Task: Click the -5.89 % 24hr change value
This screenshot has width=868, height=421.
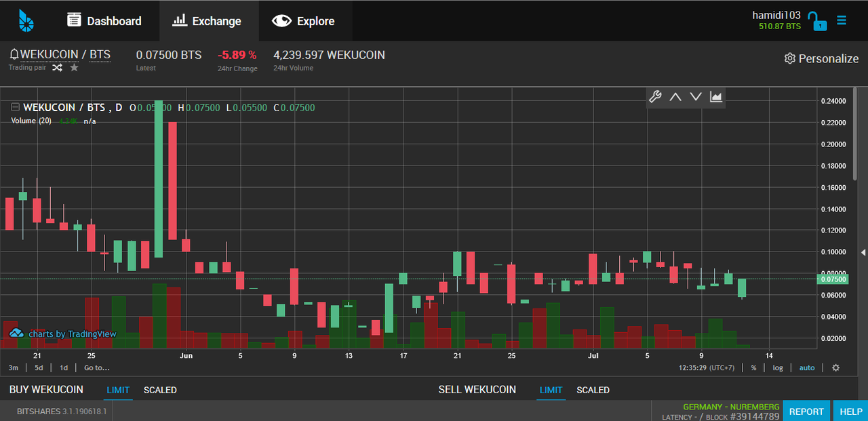Action: 237,55
